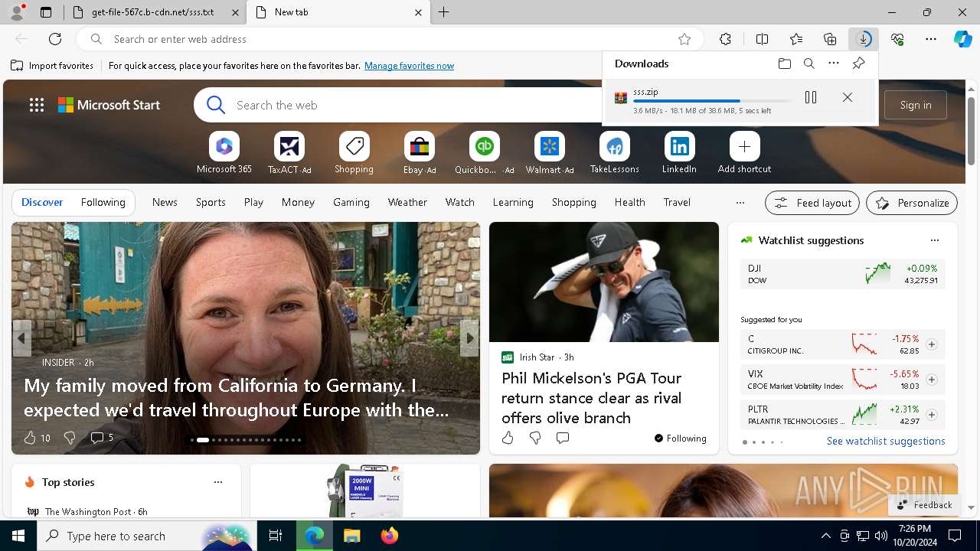Screen dimensions: 980x551
Task: Open Top stories more options
Action: click(218, 482)
